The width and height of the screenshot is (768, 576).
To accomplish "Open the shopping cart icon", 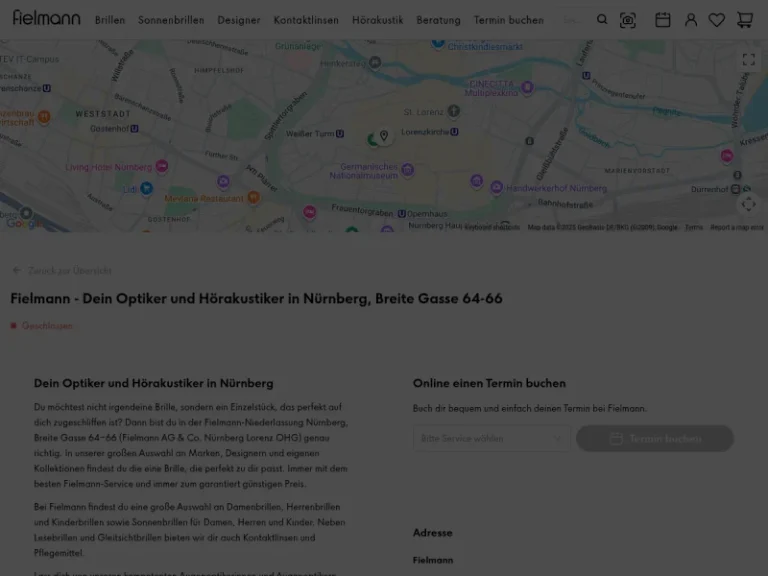I will click(744, 20).
